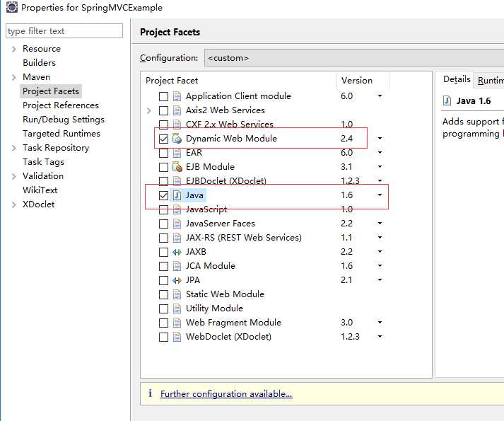Select WikiText in the tree
Image resolution: width=504 pixels, height=421 pixels.
point(40,190)
